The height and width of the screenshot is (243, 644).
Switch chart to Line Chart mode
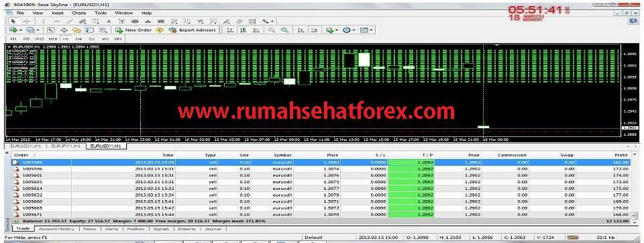256,30
